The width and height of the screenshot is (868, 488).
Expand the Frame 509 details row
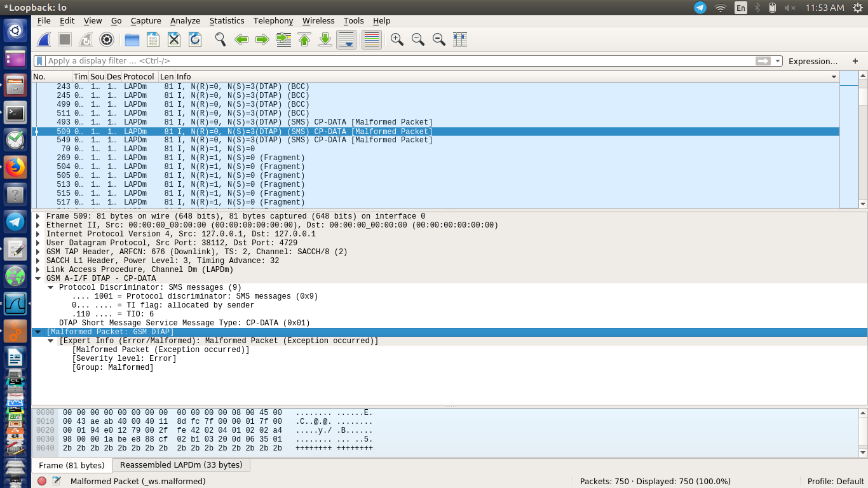(x=37, y=215)
